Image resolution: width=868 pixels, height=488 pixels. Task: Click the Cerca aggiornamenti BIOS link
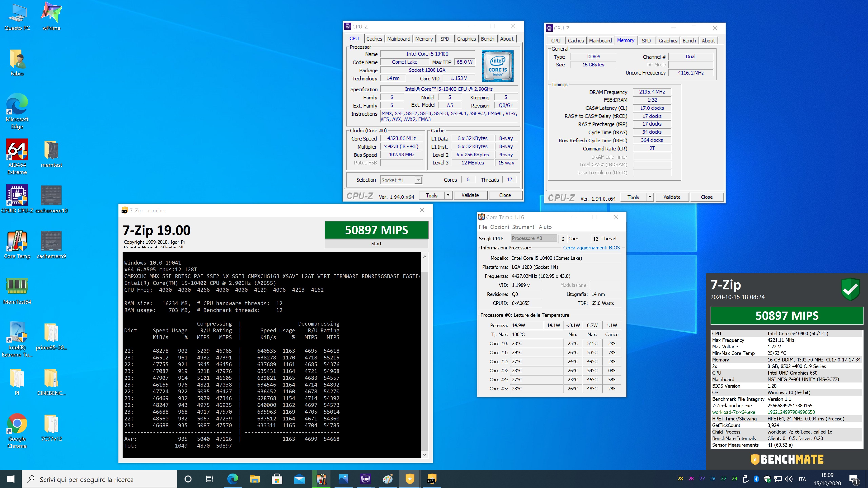point(591,248)
